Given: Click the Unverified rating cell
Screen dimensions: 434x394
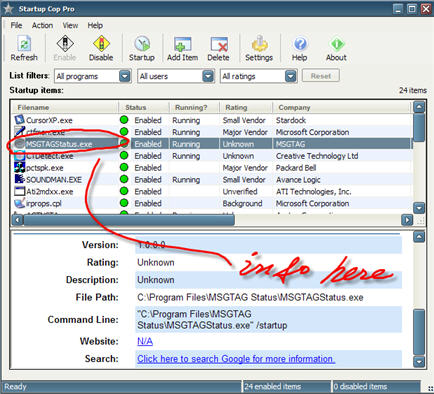Looking at the screenshot, I should 240,192.
